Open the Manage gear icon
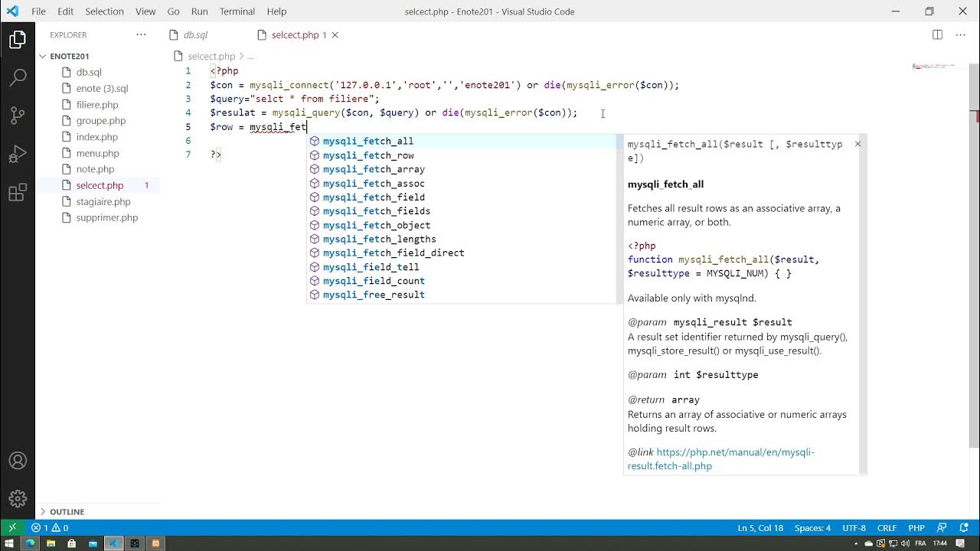The width and height of the screenshot is (980, 551). pos(18,499)
